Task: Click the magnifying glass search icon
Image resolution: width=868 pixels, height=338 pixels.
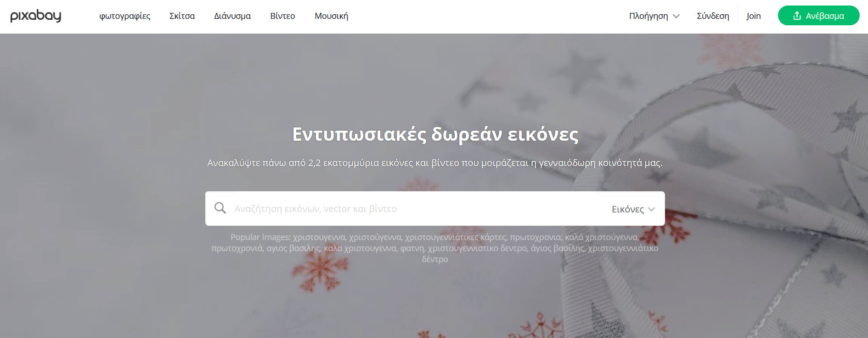Action: pos(220,208)
